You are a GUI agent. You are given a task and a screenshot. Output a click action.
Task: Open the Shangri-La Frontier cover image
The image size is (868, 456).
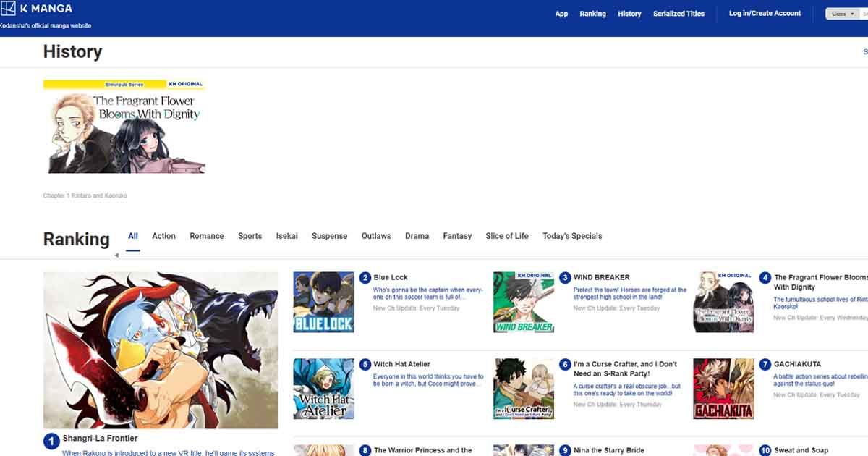point(161,350)
